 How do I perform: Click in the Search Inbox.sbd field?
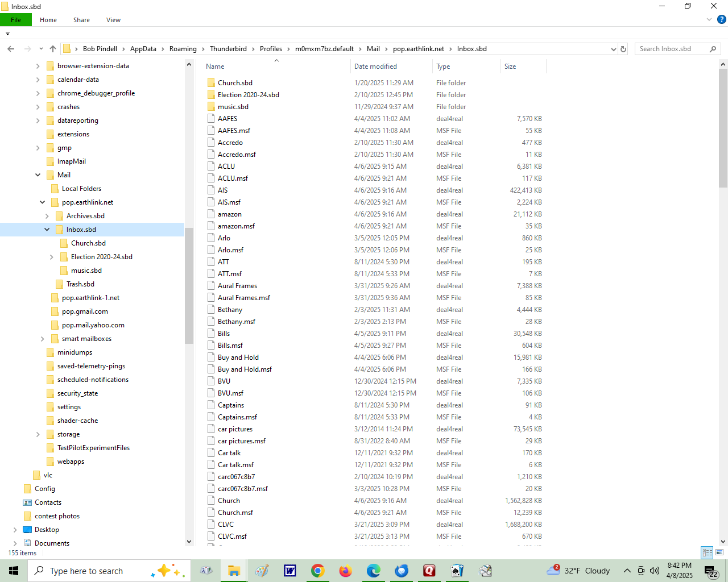[671, 49]
